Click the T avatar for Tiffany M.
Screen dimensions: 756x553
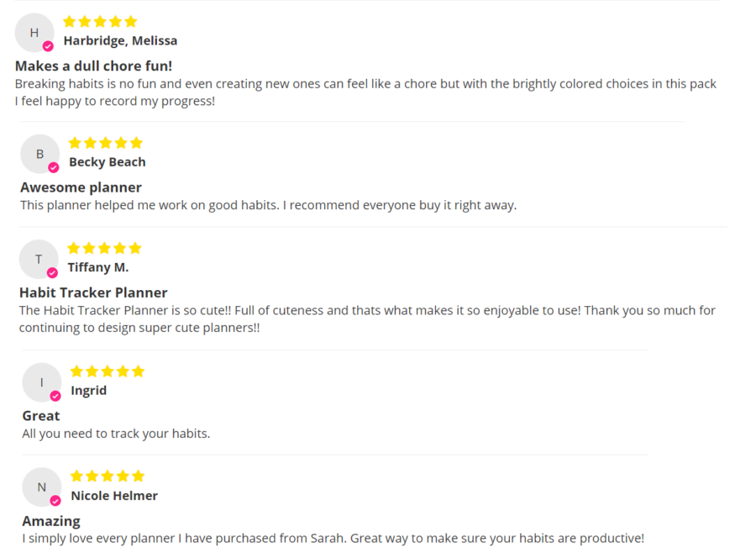click(x=39, y=259)
